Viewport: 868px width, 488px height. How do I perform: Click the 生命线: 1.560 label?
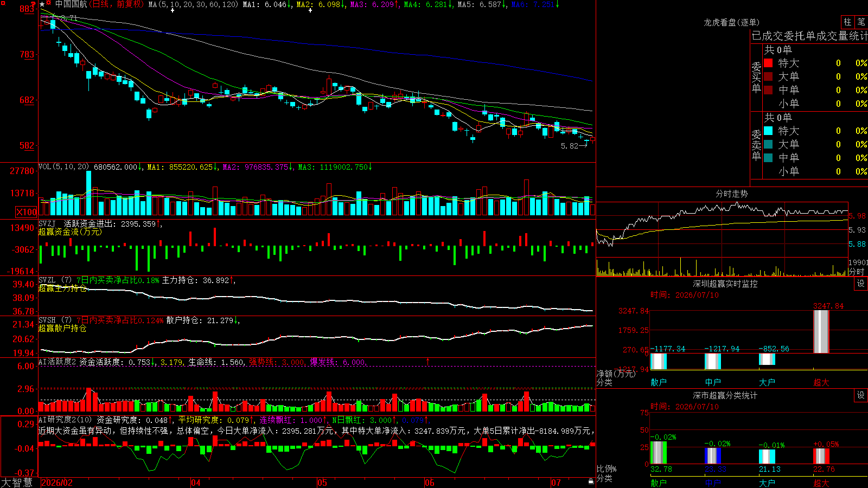[x=216, y=362]
